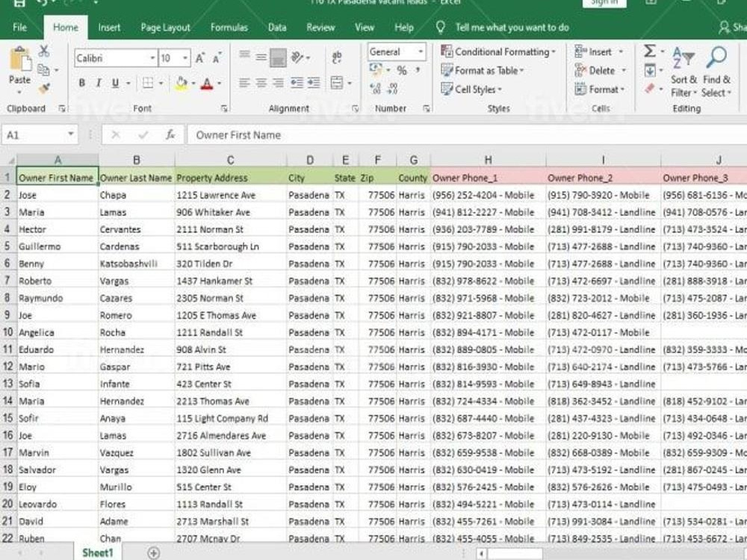Toggle italic formatting

tap(99, 84)
